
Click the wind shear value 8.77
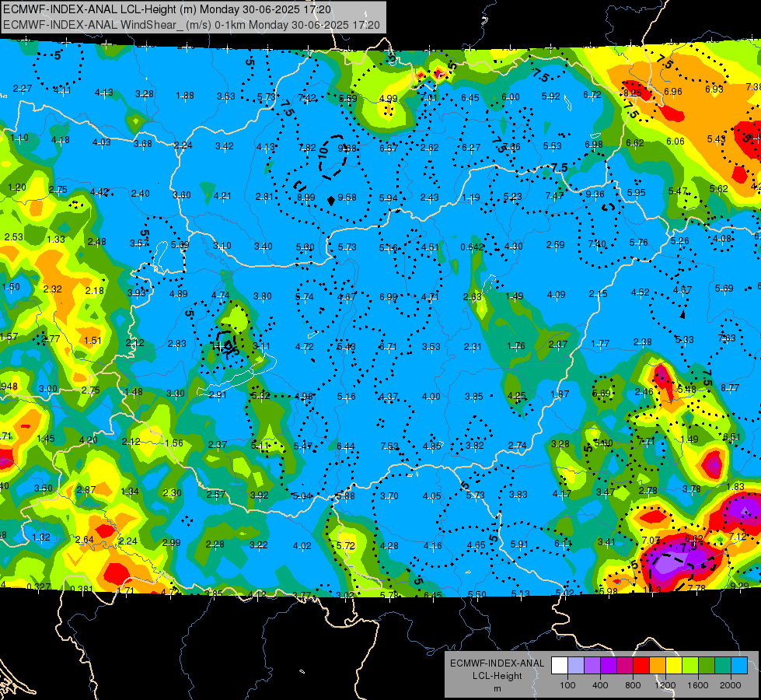(730, 387)
